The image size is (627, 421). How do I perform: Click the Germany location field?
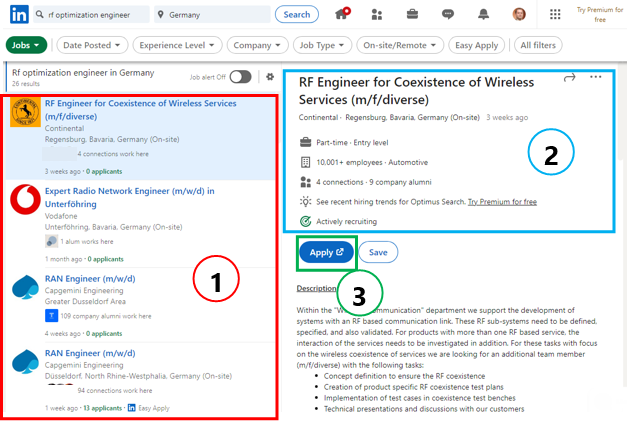[212, 14]
